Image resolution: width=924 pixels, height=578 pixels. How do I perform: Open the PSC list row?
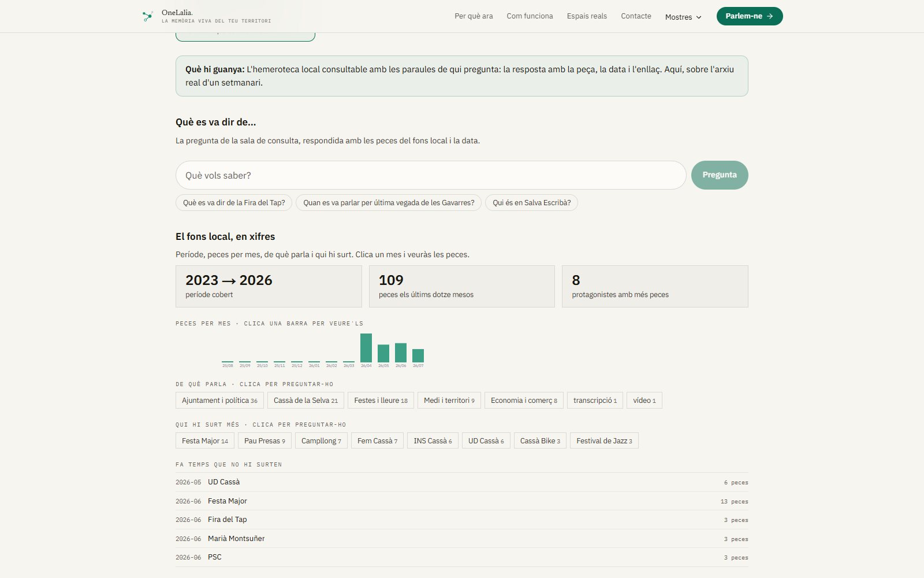pos(462,557)
